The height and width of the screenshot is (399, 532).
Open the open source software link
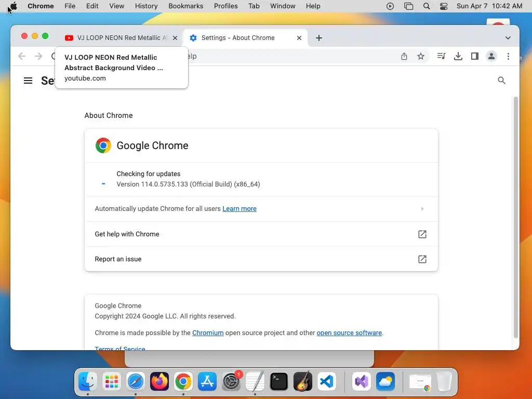tap(349, 333)
